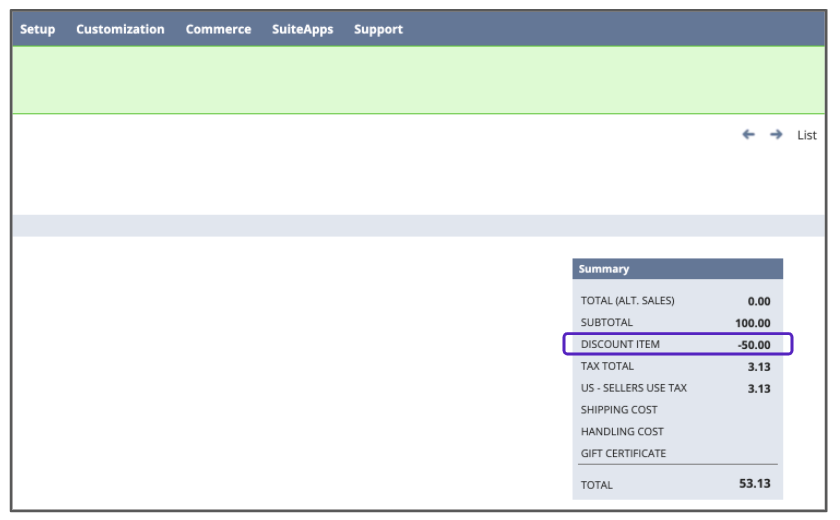Go to the next record arrow
The width and height of the screenshot is (840, 520).
click(776, 135)
